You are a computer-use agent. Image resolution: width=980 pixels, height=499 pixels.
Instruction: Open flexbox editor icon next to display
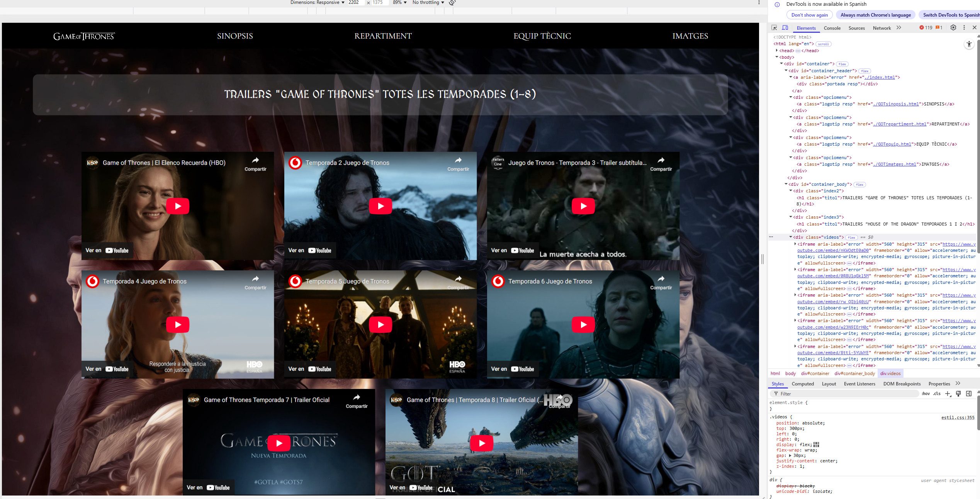[816, 445]
